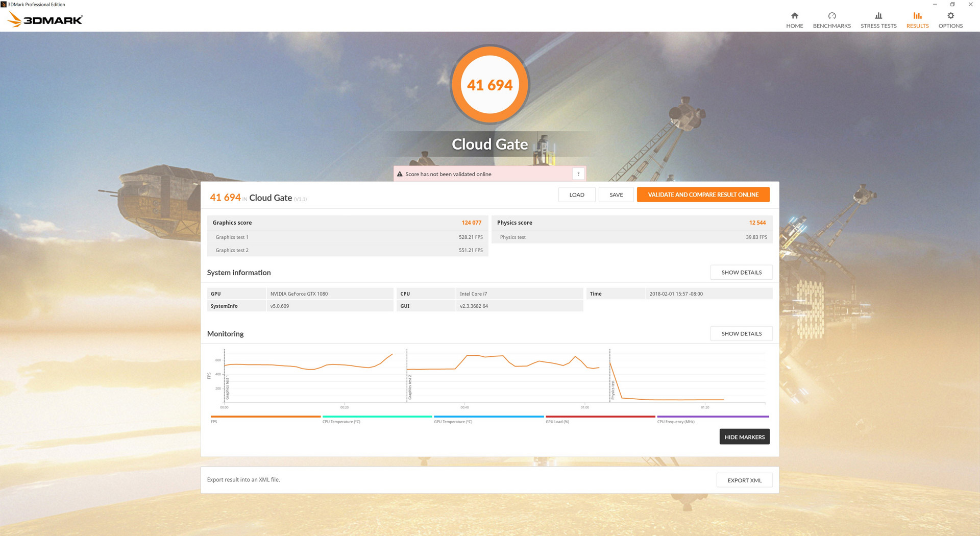This screenshot has width=980, height=536.
Task: Click the Physics score value 12 544
Action: pos(757,223)
